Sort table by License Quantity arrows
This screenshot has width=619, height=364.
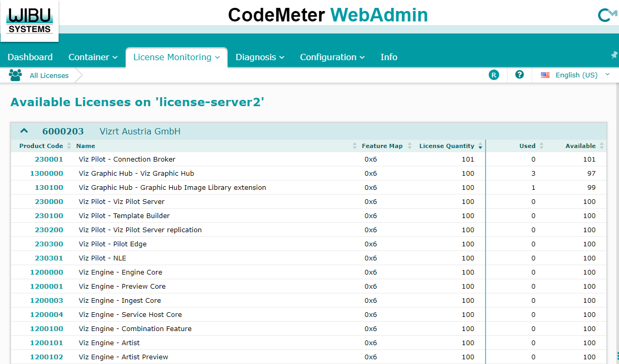coord(480,146)
